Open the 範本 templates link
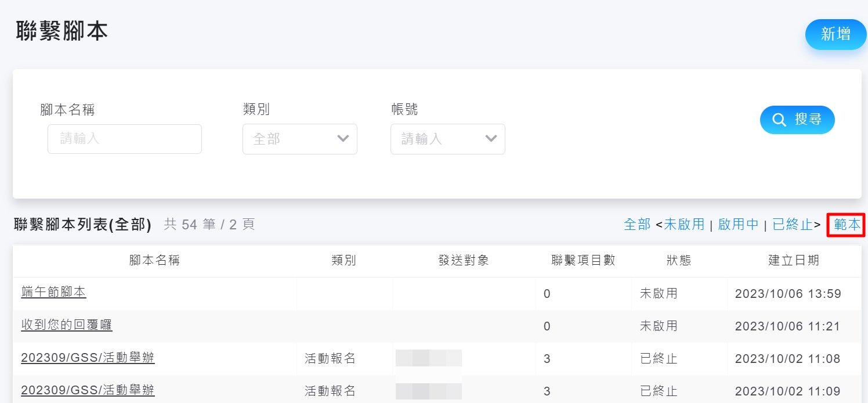The image size is (868, 403). tap(847, 225)
